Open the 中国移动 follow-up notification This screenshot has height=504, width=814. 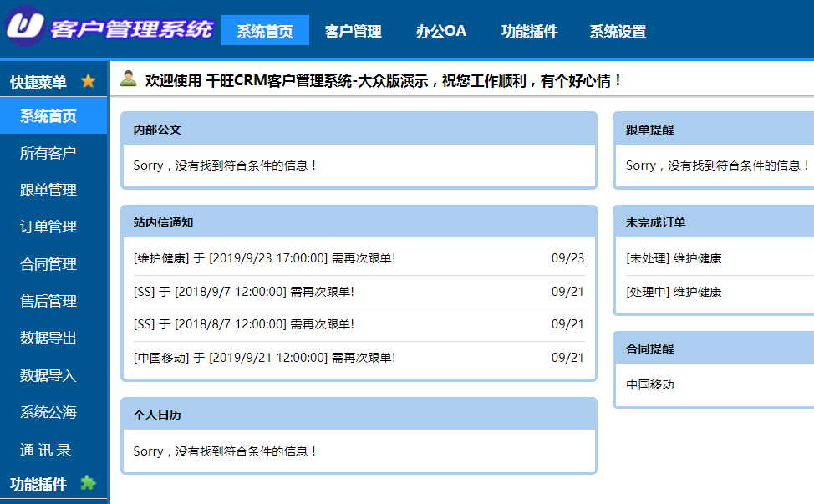[x=264, y=358]
